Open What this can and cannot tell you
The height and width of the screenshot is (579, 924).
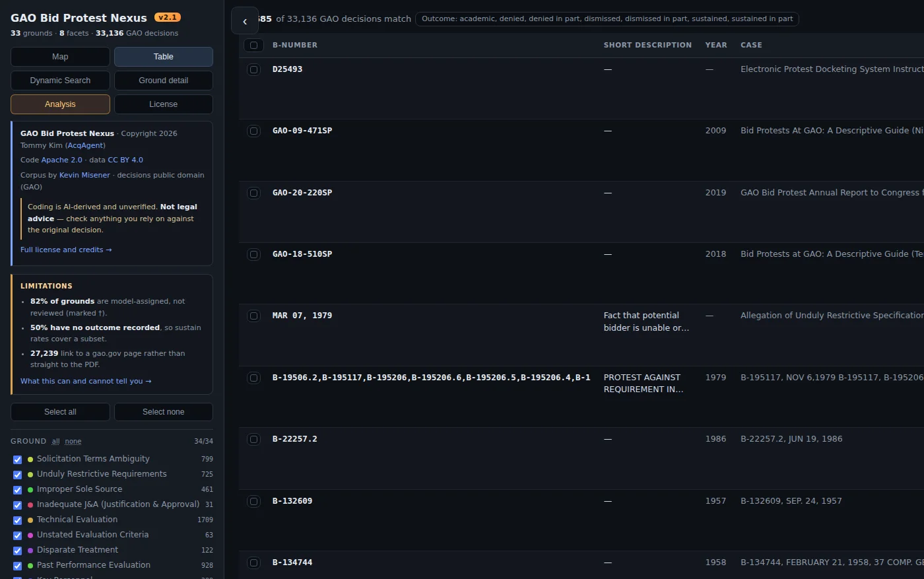coord(86,381)
